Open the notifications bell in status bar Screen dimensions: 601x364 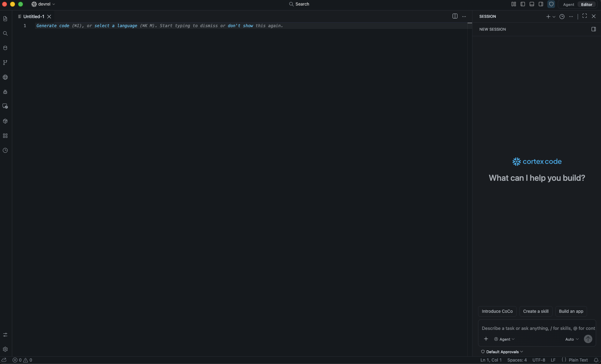(596, 360)
